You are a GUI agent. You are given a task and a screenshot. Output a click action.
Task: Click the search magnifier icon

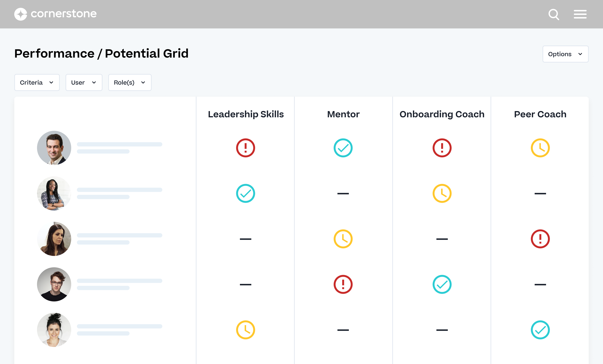click(554, 14)
